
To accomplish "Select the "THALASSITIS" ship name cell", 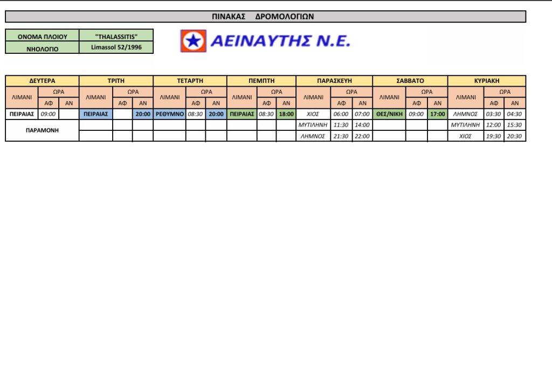I will click(116, 36).
